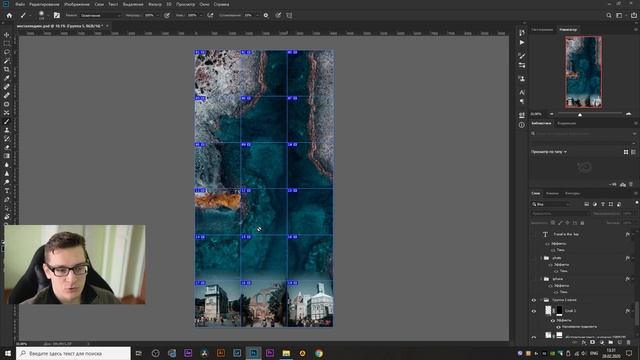Switch library to grid view

coord(626,152)
